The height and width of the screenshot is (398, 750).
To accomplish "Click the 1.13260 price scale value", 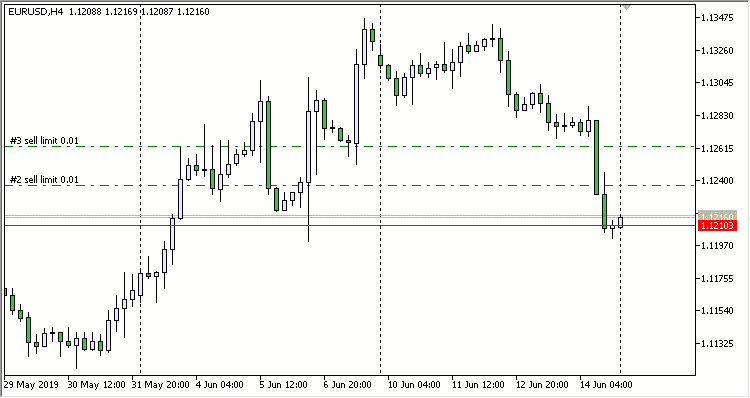I will coord(717,51).
